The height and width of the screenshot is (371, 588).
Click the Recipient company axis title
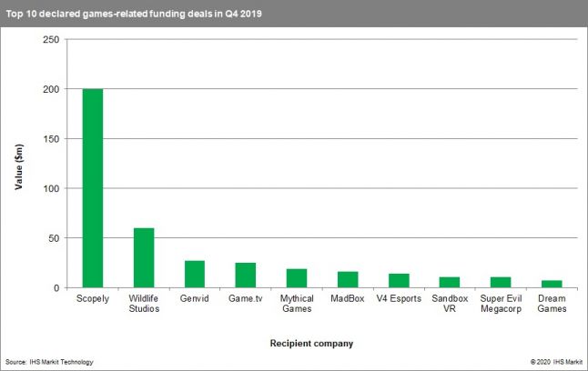tap(310, 343)
